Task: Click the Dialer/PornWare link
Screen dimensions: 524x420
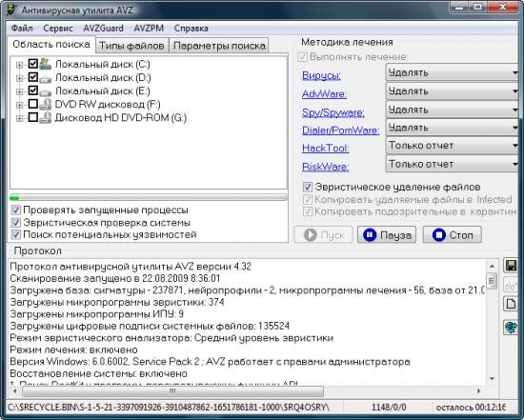Action: click(340, 130)
